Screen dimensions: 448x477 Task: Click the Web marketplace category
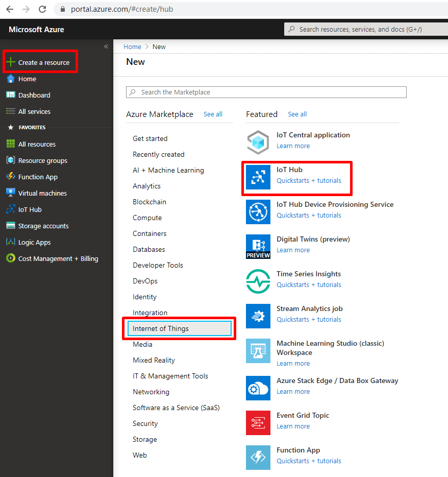(x=140, y=455)
